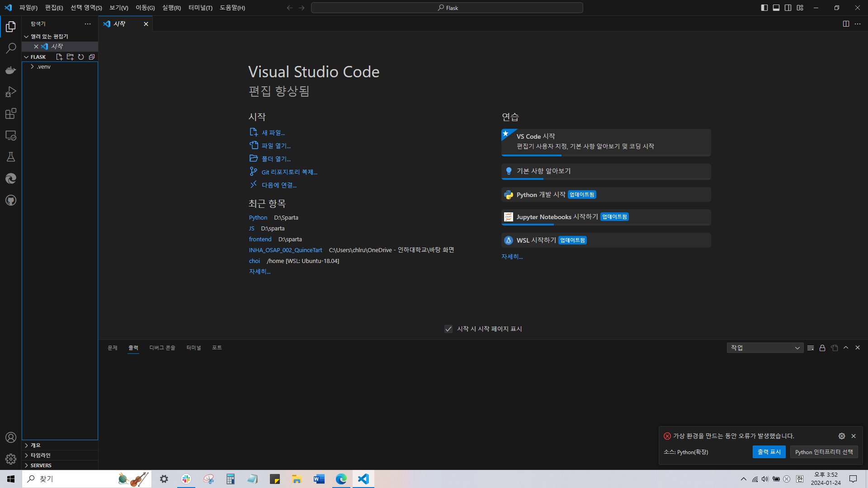868x488 pixels.
Task: Open output log in editor
Action: (834, 348)
